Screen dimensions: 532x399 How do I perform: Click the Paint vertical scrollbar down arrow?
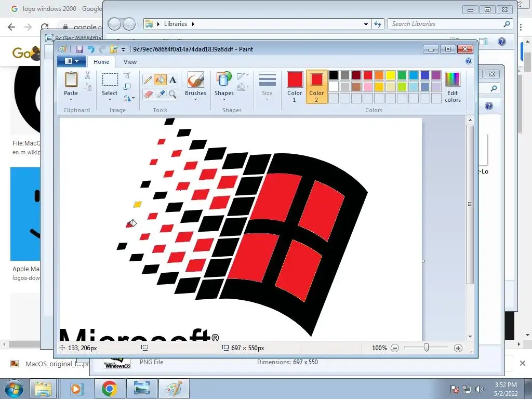(470, 336)
